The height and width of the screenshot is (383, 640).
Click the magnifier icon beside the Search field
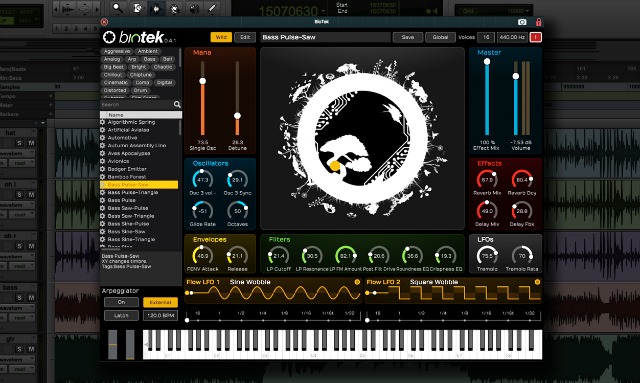click(177, 105)
